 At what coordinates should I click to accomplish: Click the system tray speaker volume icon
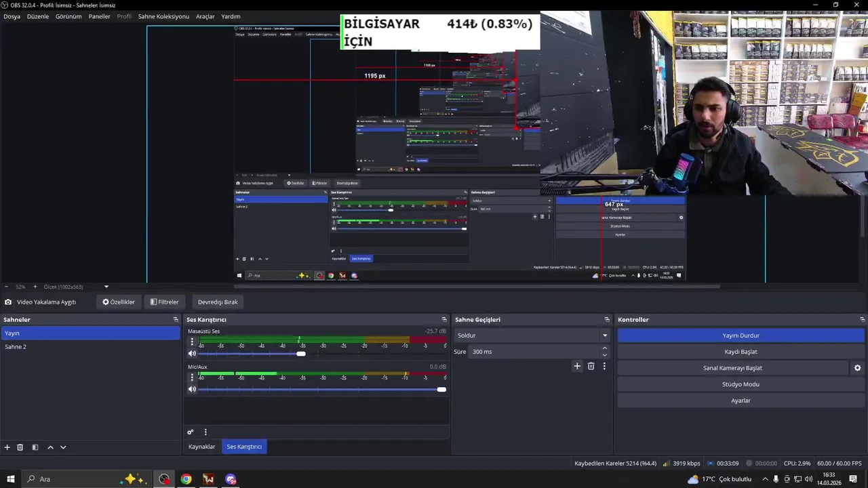(x=808, y=479)
